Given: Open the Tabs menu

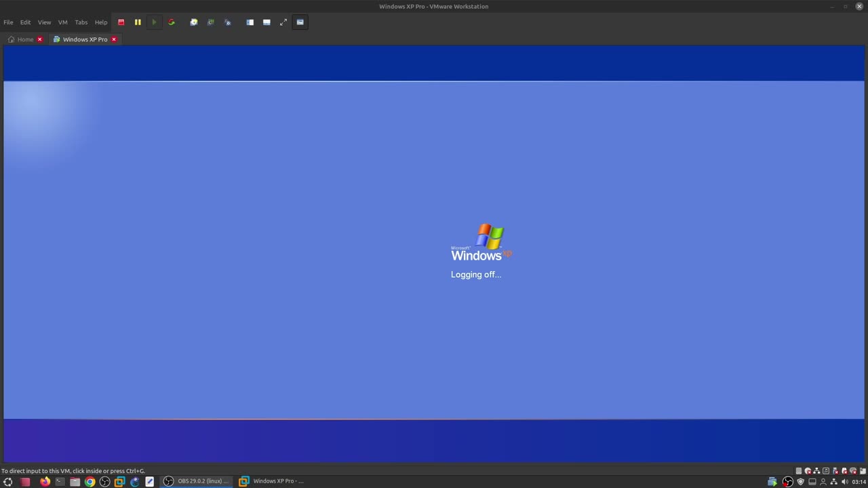Looking at the screenshot, I should pyautogui.click(x=81, y=22).
